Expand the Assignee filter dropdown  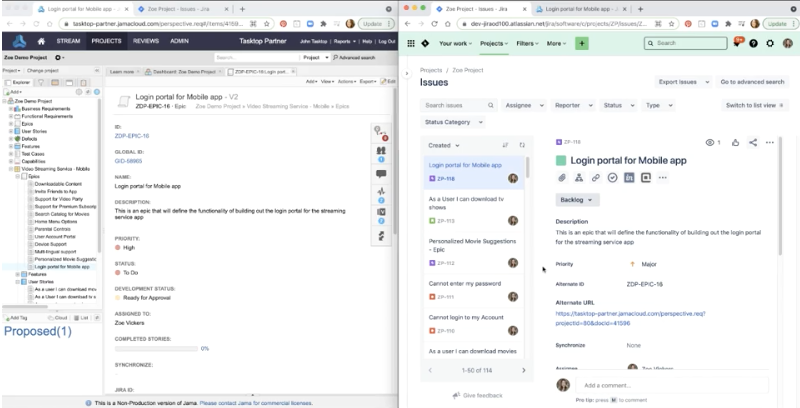pyautogui.click(x=523, y=105)
